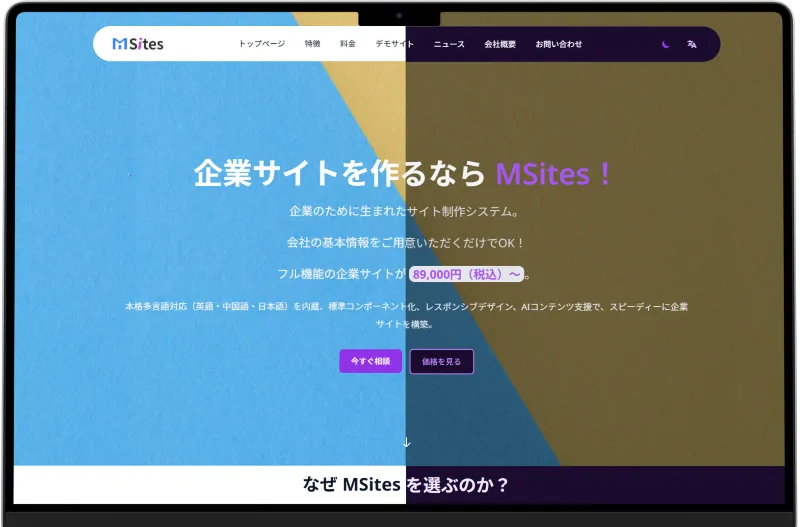
Task: Open the トップページ nav item
Action: point(262,44)
